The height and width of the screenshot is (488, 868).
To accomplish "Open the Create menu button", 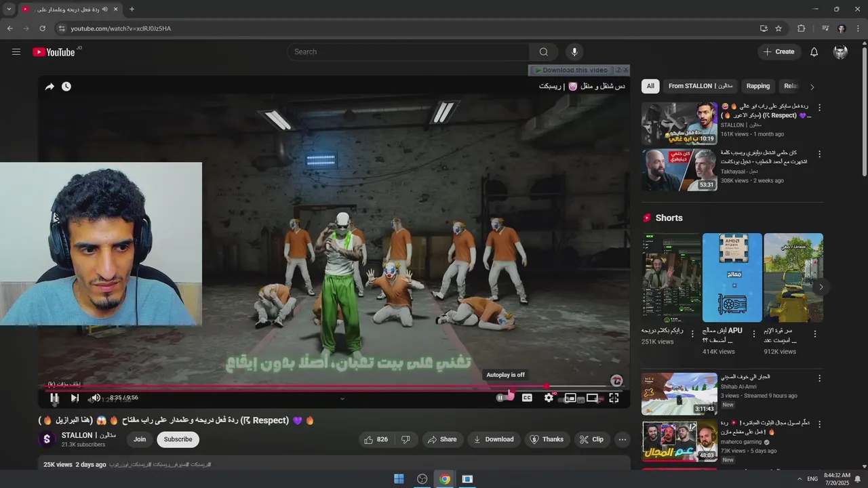I will [x=779, y=52].
